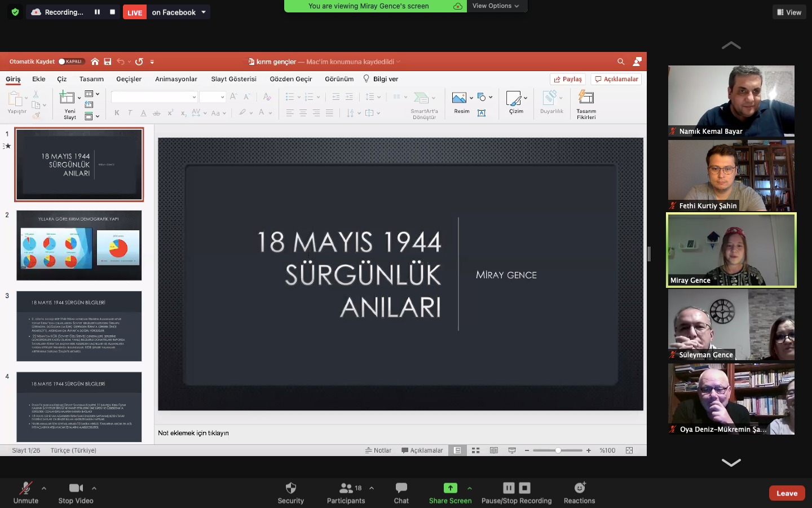The image size is (812, 508).
Task: Open quick access toolbar customize arrow
Action: [x=152, y=62]
